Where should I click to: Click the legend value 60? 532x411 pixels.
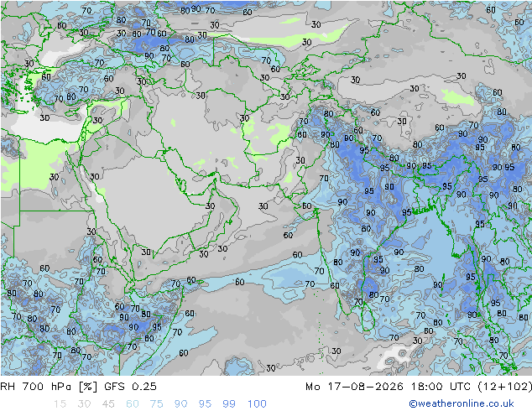click(133, 404)
